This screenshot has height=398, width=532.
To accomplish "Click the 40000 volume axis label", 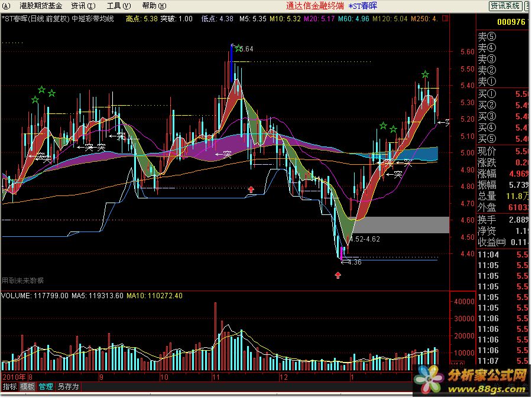I will click(x=465, y=302).
